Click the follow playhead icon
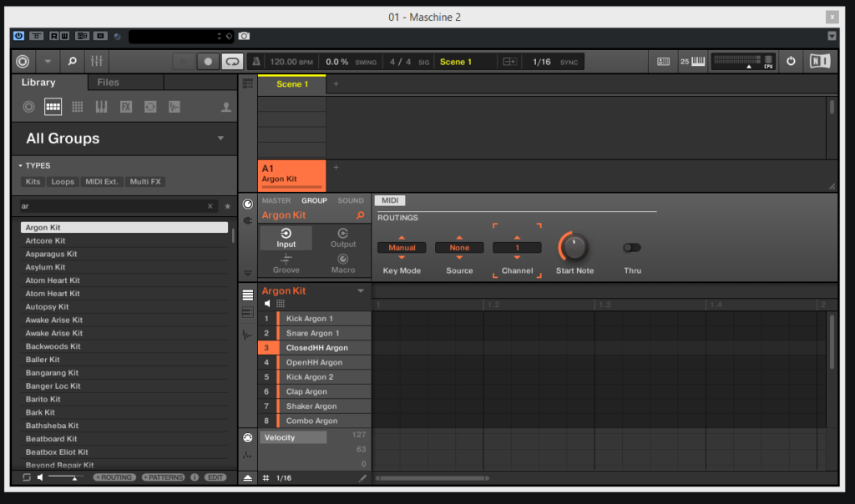The height and width of the screenshot is (504, 855). [x=510, y=62]
